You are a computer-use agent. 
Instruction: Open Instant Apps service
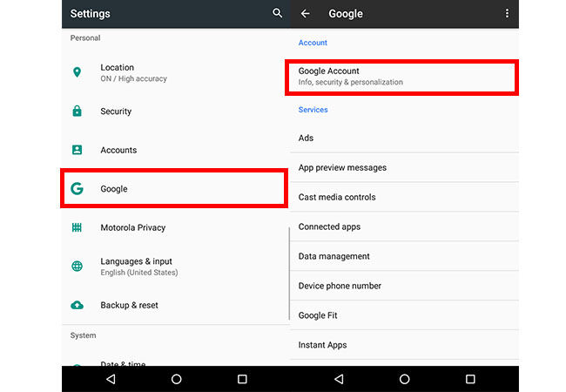coord(404,345)
